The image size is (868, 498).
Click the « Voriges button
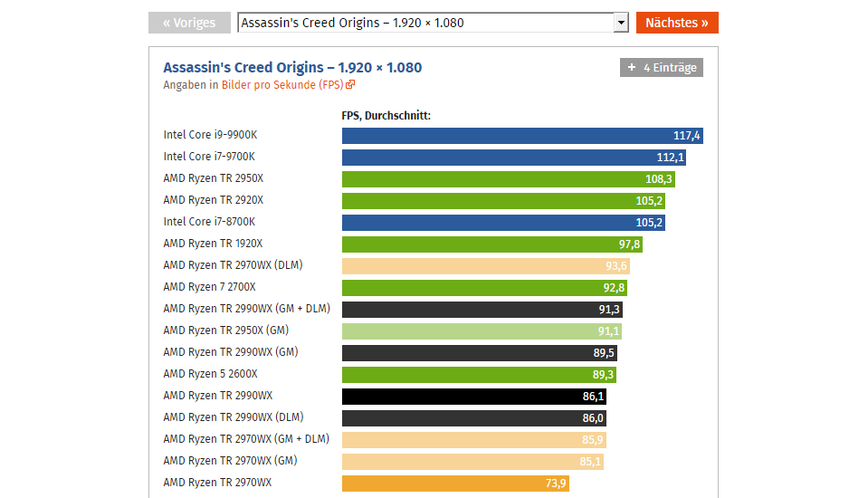(x=188, y=23)
